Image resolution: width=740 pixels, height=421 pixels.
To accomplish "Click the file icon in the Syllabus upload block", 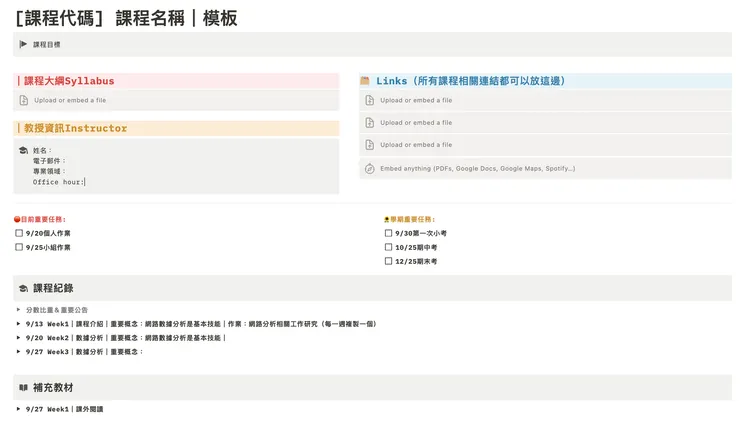I will [24, 100].
